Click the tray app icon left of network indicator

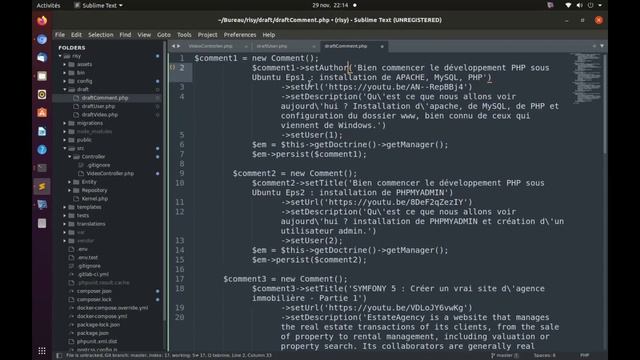coord(550,5)
